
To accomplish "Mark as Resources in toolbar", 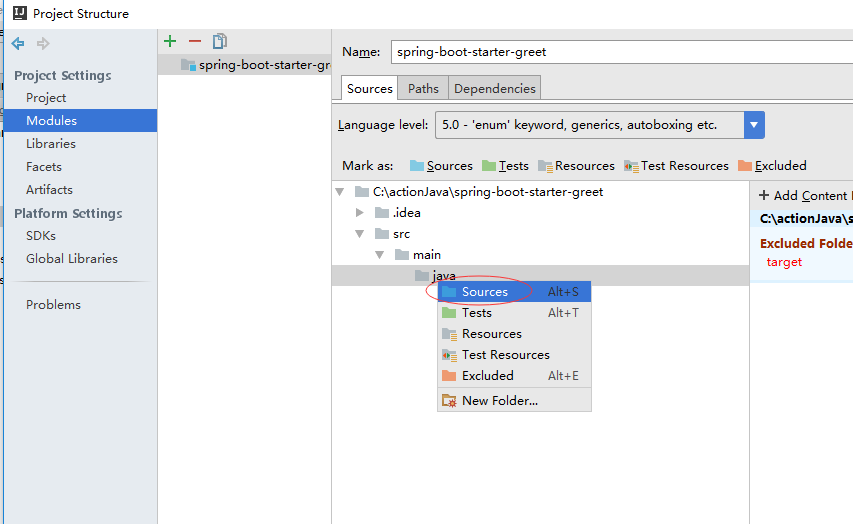I will click(576, 165).
